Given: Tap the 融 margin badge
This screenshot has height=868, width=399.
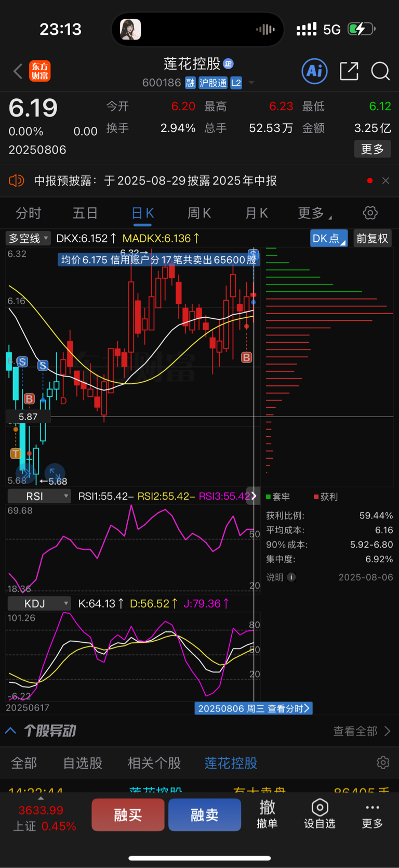Looking at the screenshot, I should tap(190, 83).
